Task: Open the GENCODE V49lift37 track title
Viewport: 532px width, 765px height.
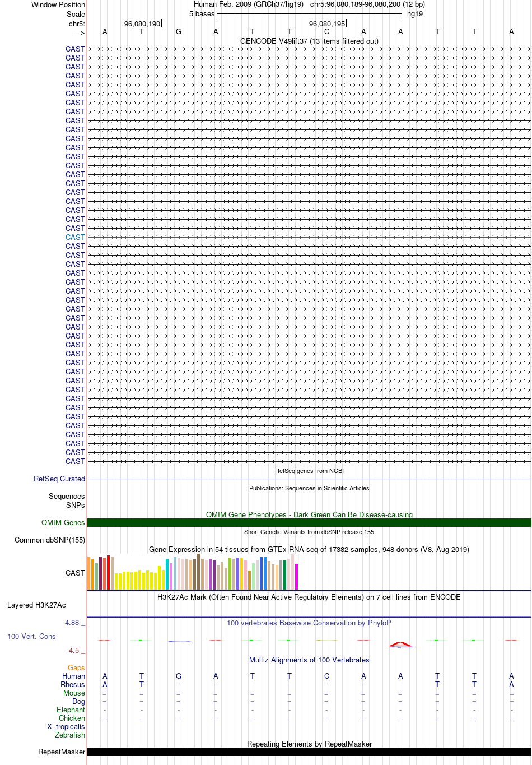Action: [x=309, y=41]
